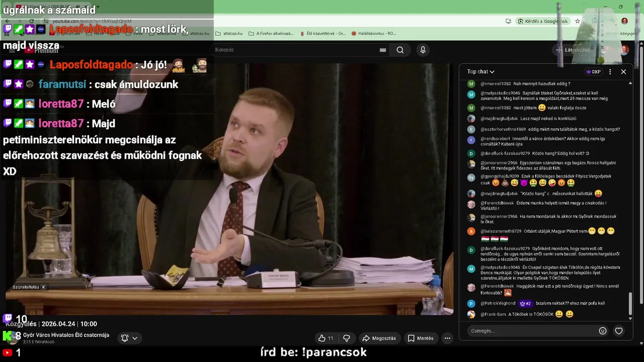Click avatar of @rendesrobert in chat
Image resolution: width=644 pixels, height=362 pixels.
pyautogui.click(x=471, y=140)
